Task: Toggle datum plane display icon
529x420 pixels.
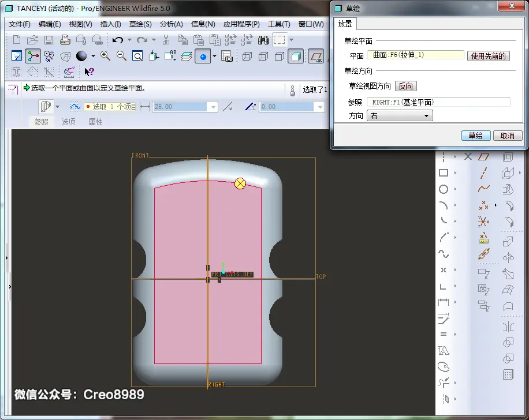Action: click(x=316, y=57)
